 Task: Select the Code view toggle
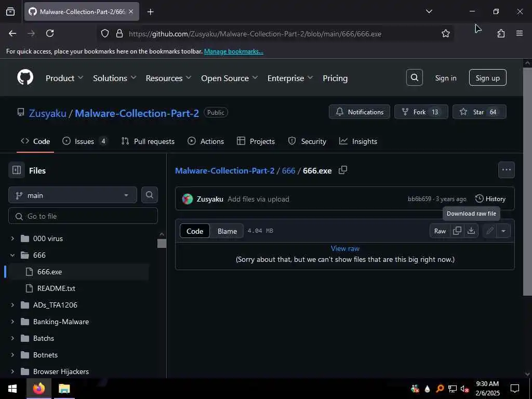tap(195, 231)
